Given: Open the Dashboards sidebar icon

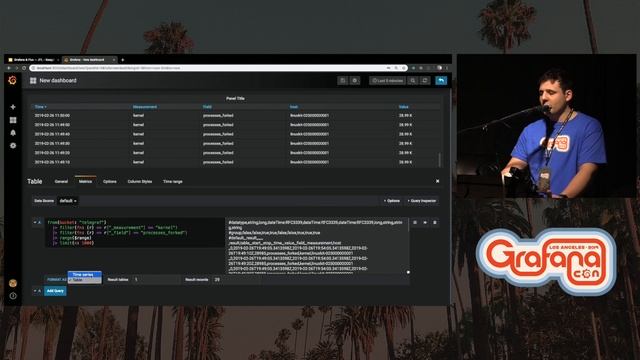Looking at the screenshot, I should coord(13,120).
